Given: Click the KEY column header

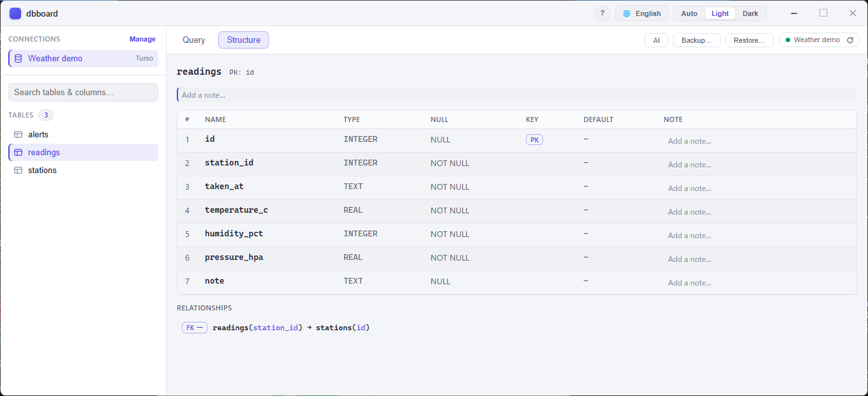Looking at the screenshot, I should tap(532, 119).
